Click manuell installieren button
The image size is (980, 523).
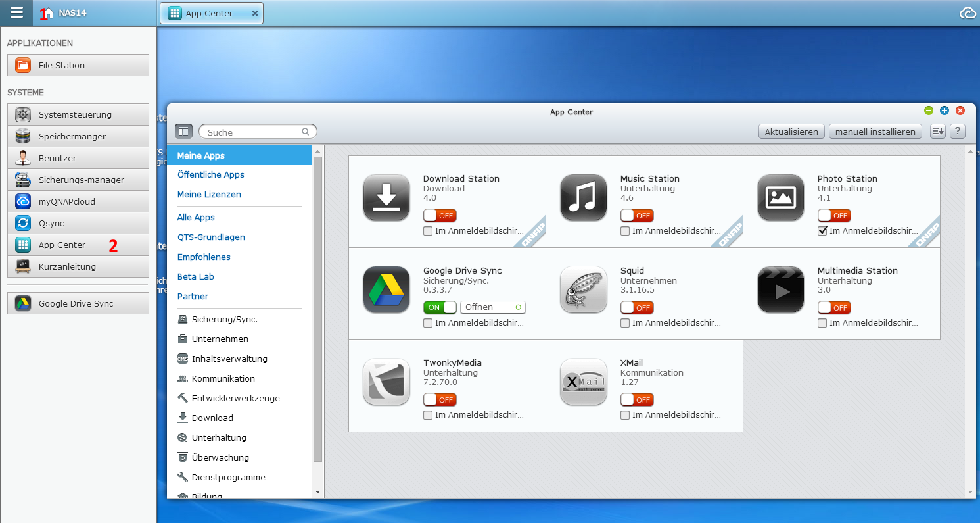pos(875,132)
